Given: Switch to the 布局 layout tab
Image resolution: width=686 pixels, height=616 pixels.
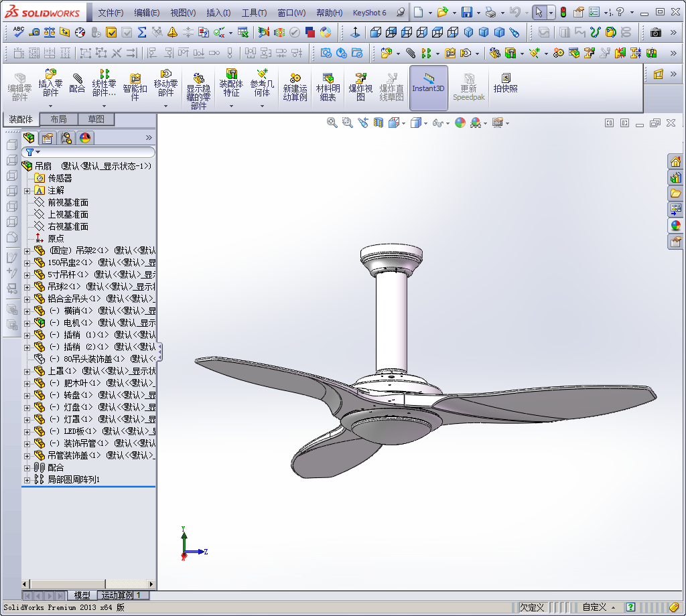Looking at the screenshot, I should tap(58, 119).
